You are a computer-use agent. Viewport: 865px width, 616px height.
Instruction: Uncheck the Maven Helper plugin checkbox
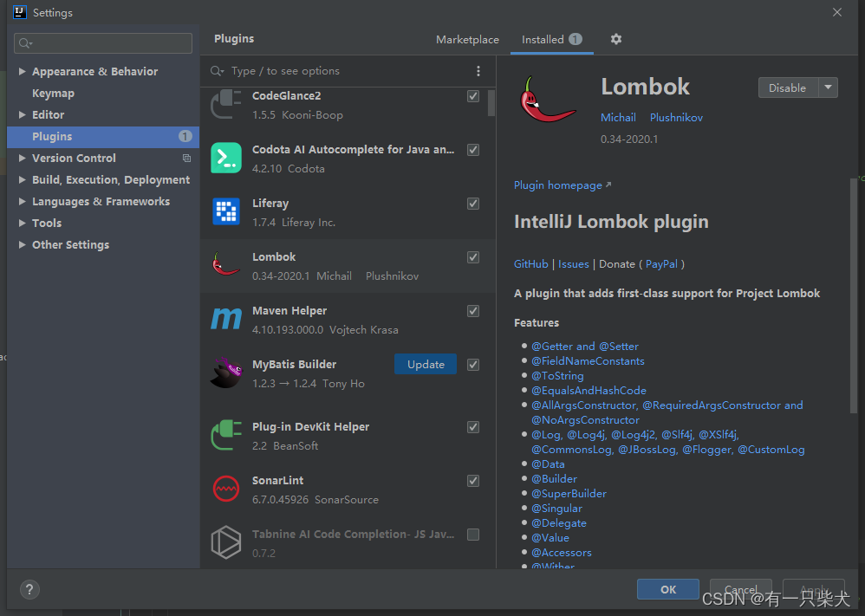click(x=473, y=311)
